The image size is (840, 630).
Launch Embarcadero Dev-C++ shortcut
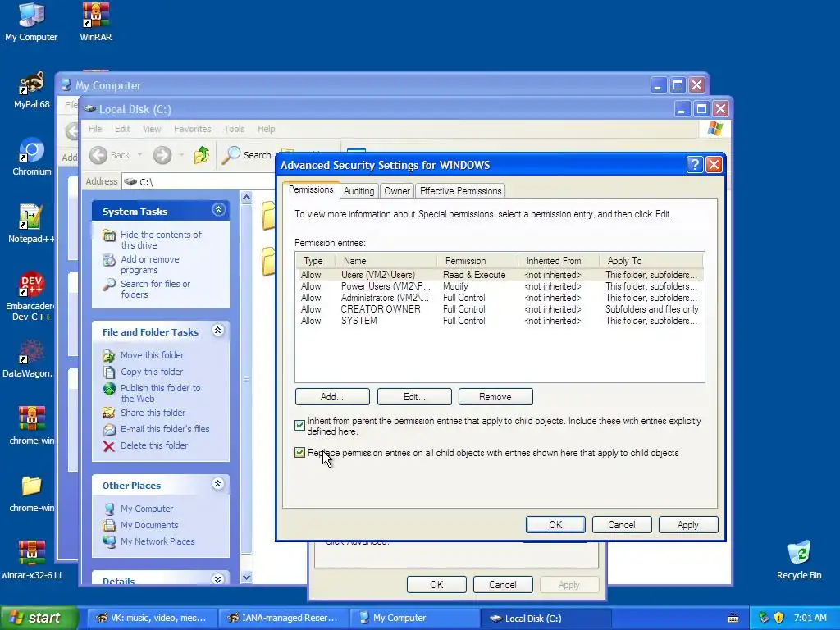pos(31,296)
